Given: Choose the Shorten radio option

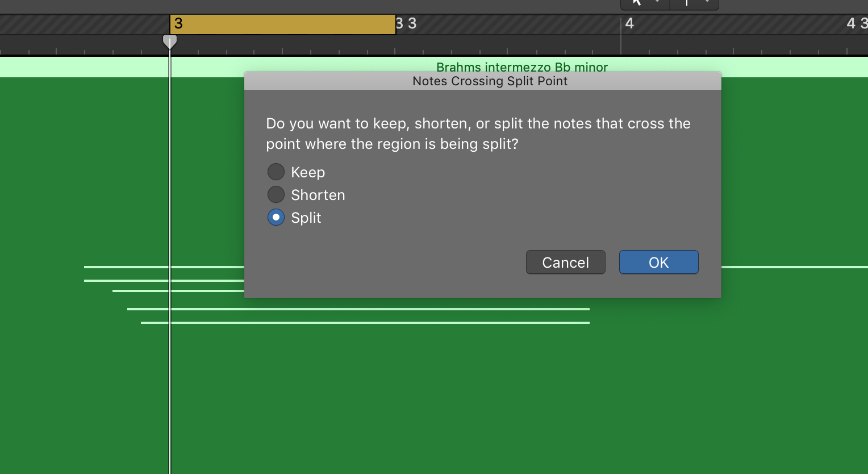Looking at the screenshot, I should 276,194.
